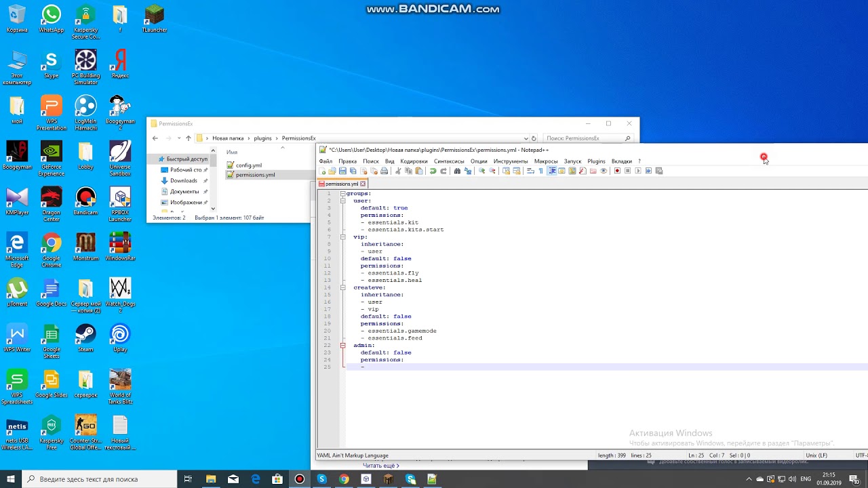Click the Print toolbar icon
Screen dimensions: 868x488
(384, 171)
